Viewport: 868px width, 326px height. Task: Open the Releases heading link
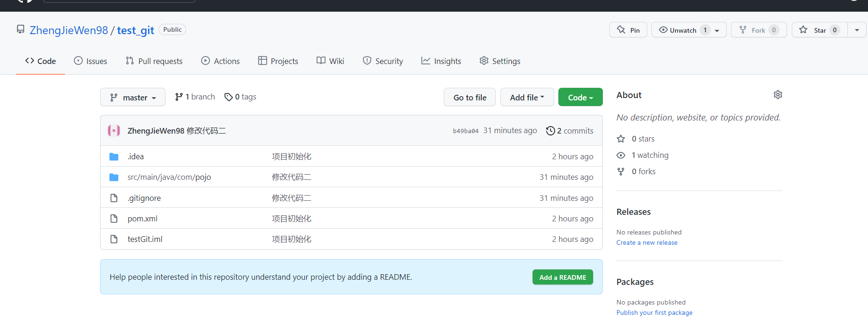(x=634, y=212)
